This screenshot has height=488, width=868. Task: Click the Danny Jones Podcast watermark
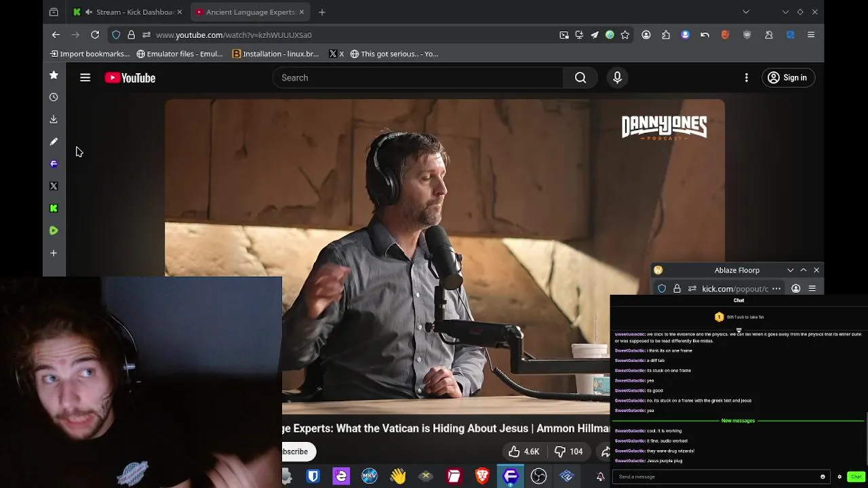pos(664,127)
